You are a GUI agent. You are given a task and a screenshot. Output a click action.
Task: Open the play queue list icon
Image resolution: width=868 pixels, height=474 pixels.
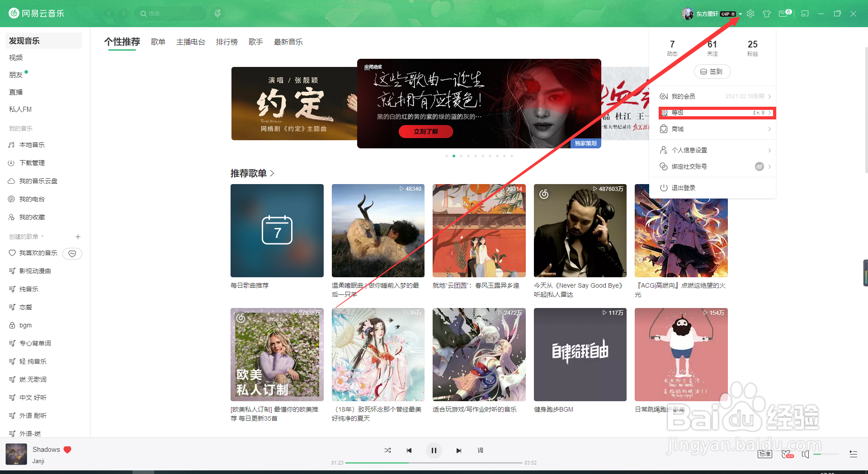click(x=854, y=454)
